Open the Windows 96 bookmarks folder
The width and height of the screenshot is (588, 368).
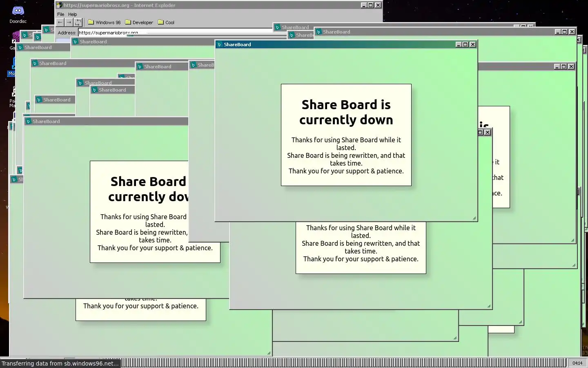(104, 22)
